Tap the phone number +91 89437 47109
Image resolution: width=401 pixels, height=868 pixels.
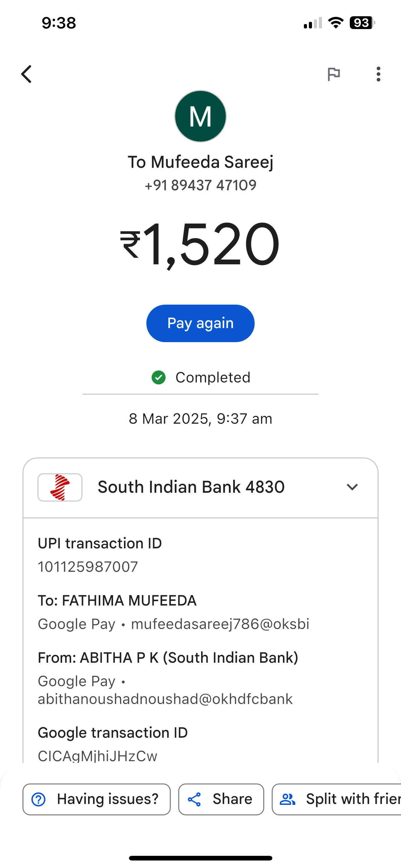(200, 185)
